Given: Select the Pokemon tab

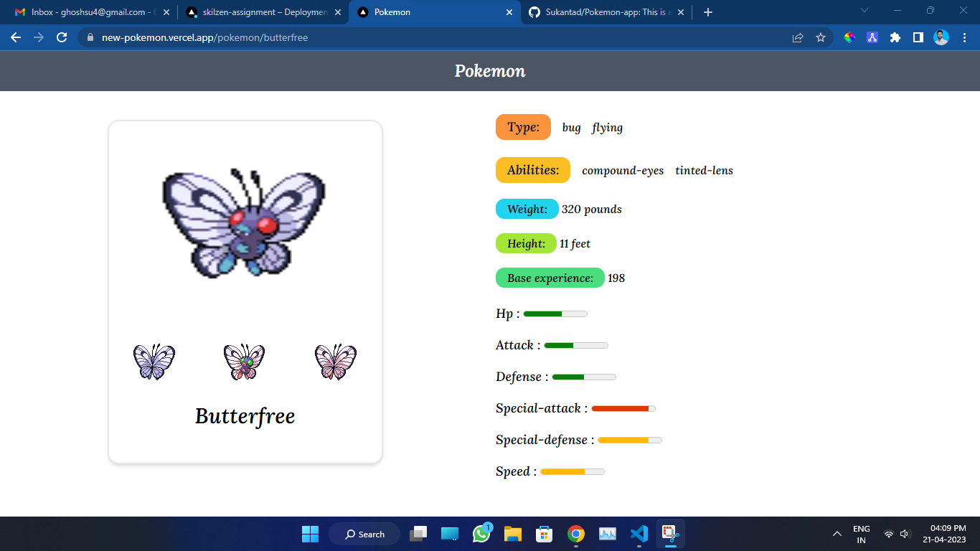Looking at the screenshot, I should [434, 12].
